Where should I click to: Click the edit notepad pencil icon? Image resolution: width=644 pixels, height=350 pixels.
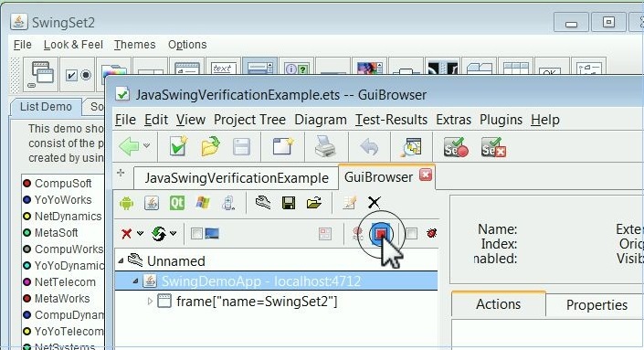(x=349, y=203)
